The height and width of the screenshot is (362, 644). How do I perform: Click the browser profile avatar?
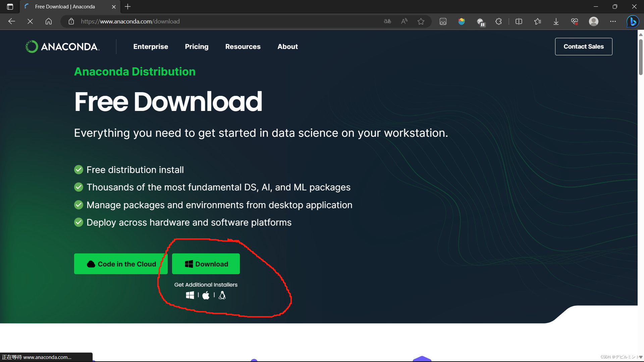point(594,21)
